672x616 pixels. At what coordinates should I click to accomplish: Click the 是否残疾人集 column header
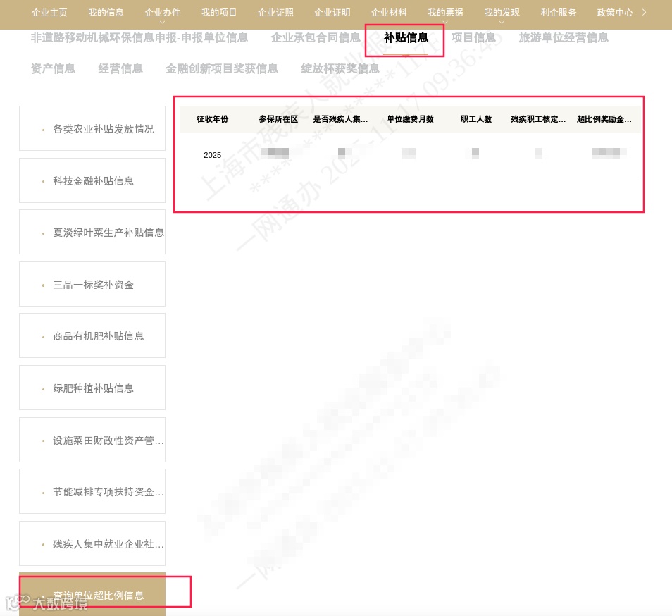tap(341, 119)
